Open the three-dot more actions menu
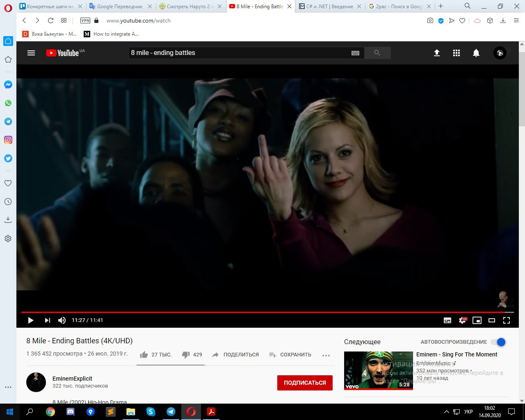The width and height of the screenshot is (525, 420). [326, 355]
